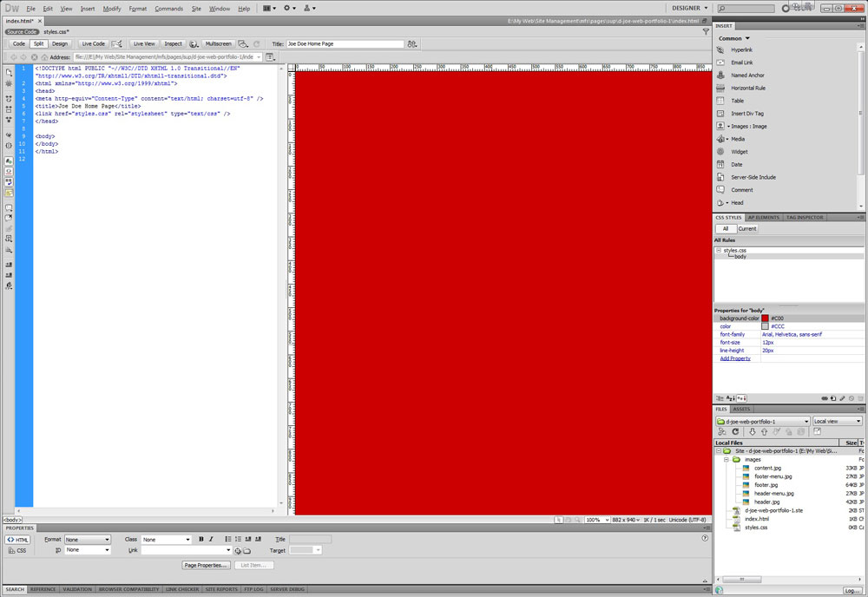Toggle the Live View button
This screenshot has height=597, width=868.
click(x=143, y=43)
